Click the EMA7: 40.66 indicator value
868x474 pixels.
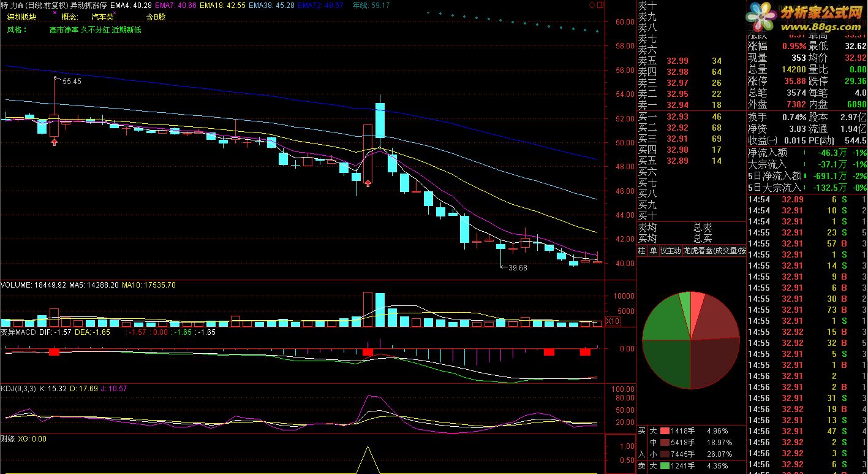[176, 5]
